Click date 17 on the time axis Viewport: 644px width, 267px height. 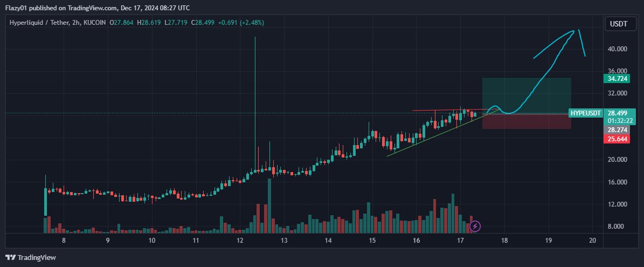460,241
